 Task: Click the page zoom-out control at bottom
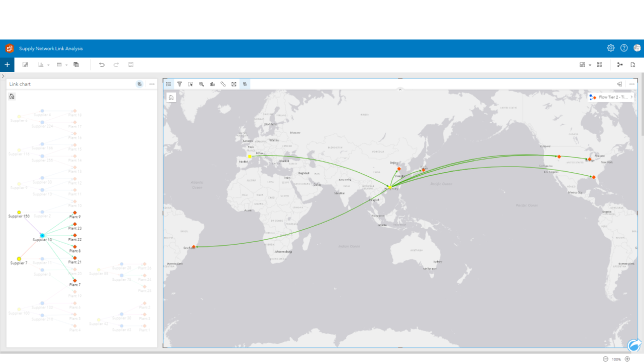pos(605,359)
